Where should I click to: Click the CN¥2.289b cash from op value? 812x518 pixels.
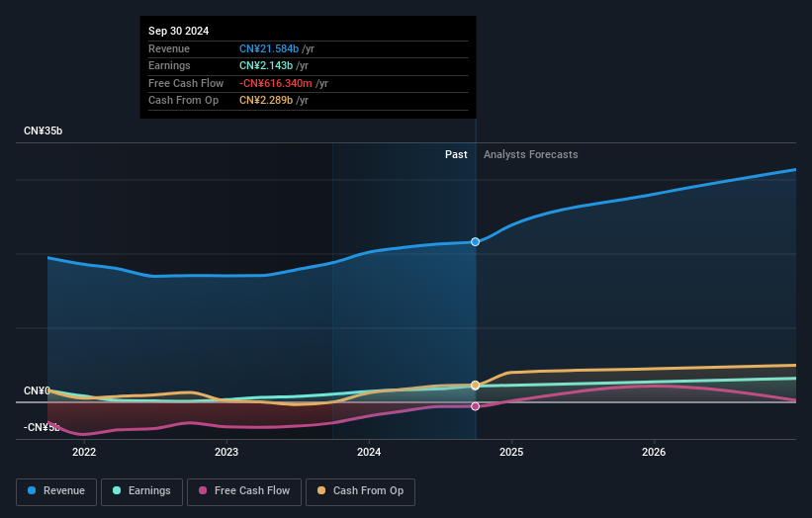[266, 101]
